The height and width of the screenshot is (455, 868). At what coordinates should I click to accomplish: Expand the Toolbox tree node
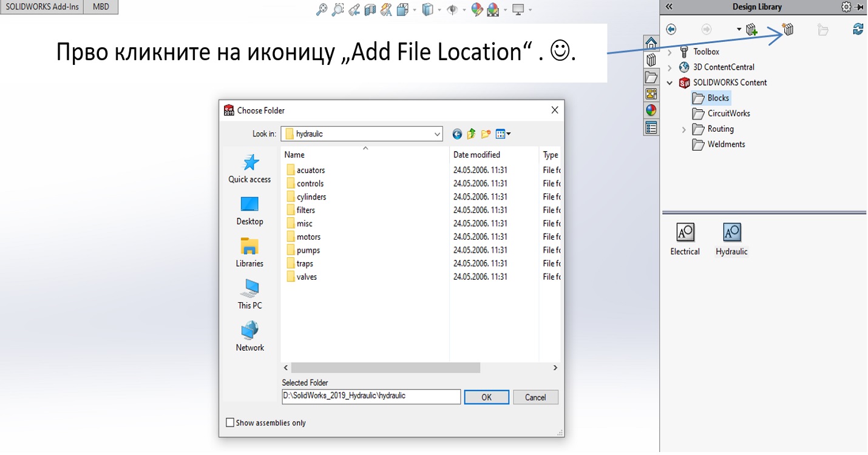(670, 52)
